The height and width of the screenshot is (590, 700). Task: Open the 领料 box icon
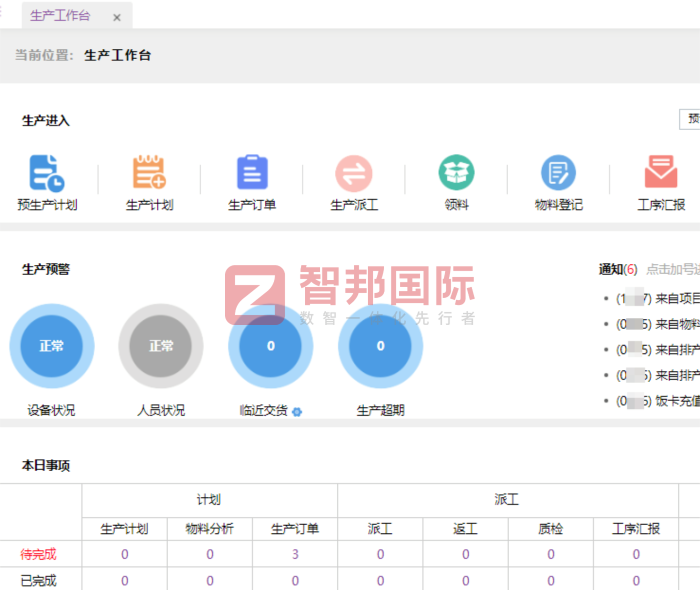(456, 172)
